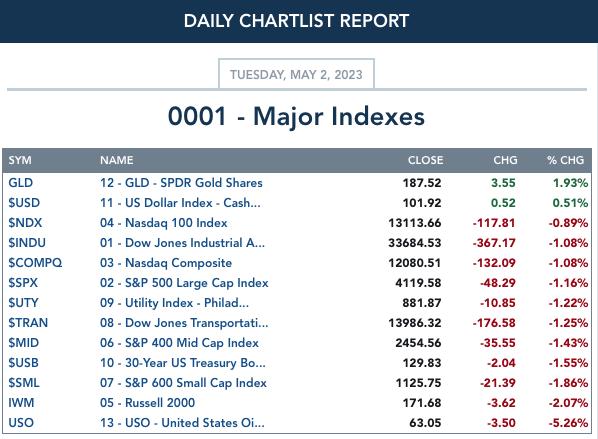
Task: Open 12 - GLD - SPDR Gold Shares chart
Action: point(181,183)
